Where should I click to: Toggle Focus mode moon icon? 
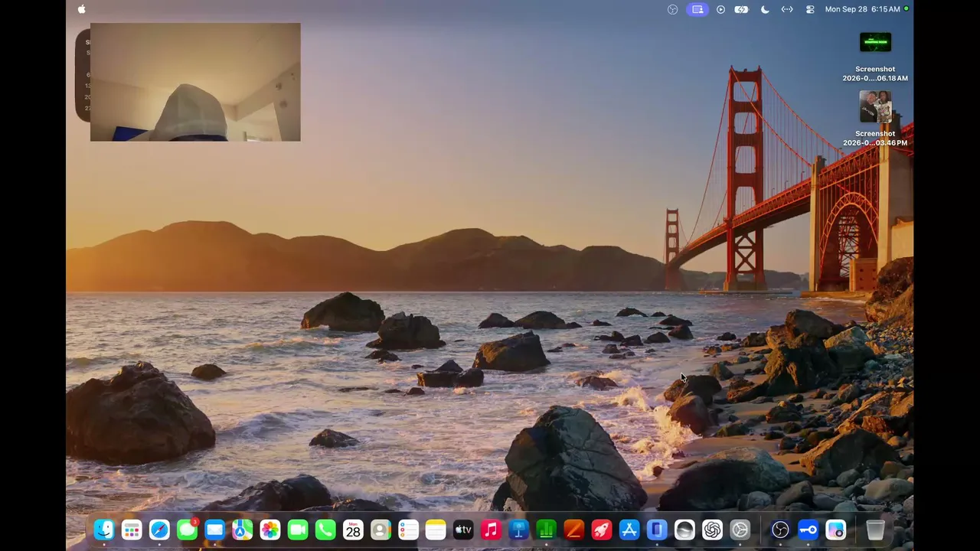pos(764,9)
